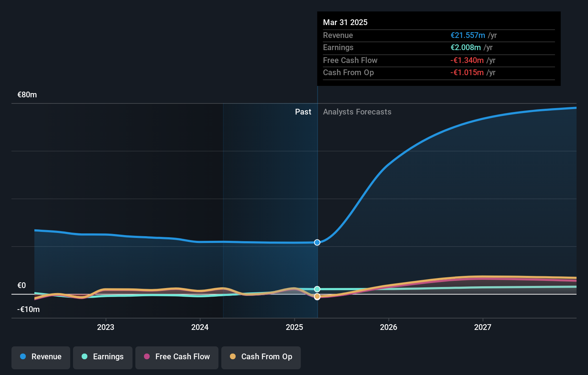Click the Analysts Forecasts label
The image size is (588, 375).
[x=357, y=112]
